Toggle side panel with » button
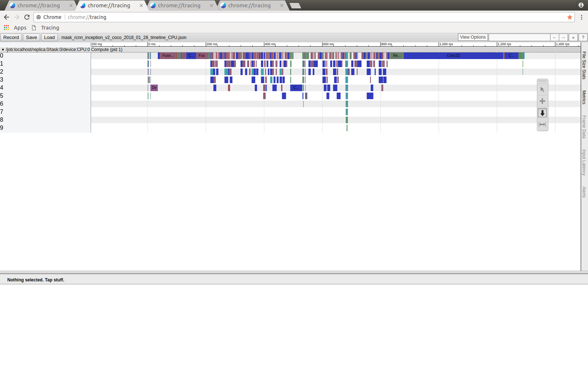This screenshot has height=374, width=588. click(573, 38)
